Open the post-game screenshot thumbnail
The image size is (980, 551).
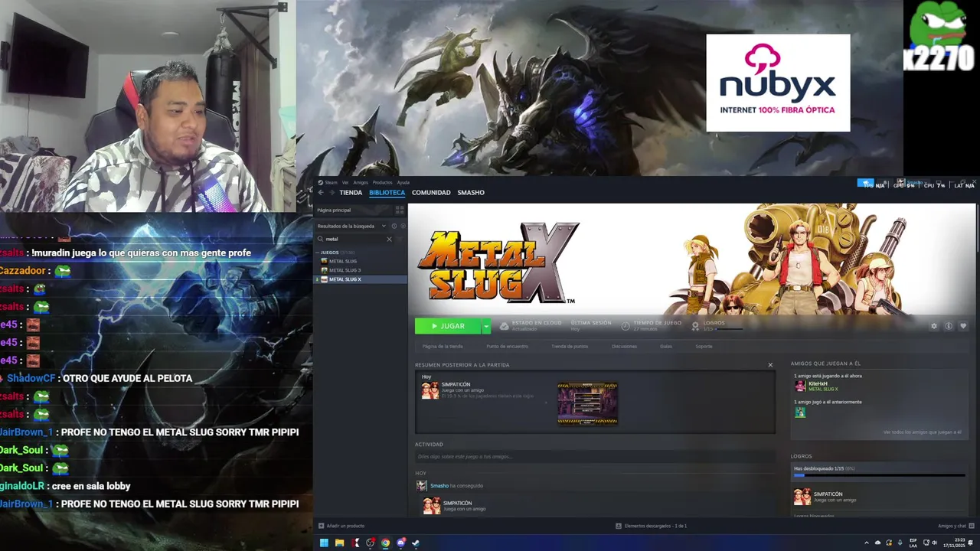coord(587,403)
